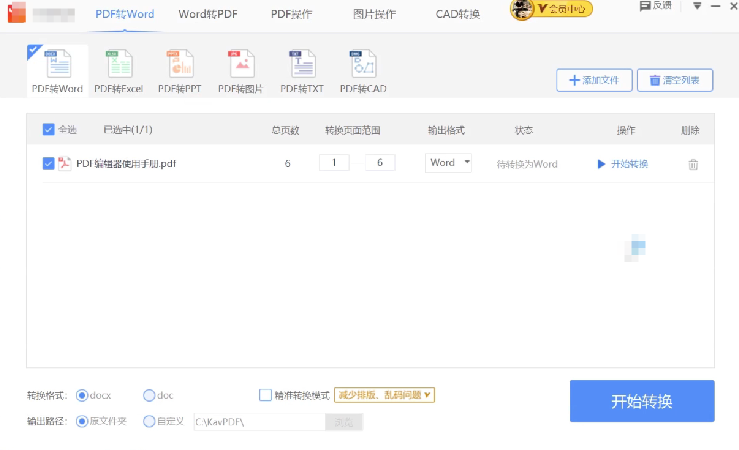Click the red app logo icon

point(17,12)
